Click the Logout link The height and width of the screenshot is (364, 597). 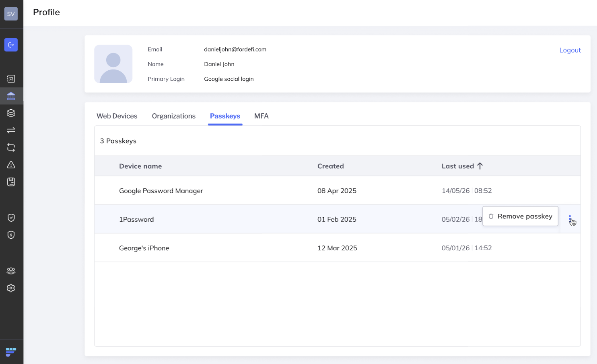[570, 50]
